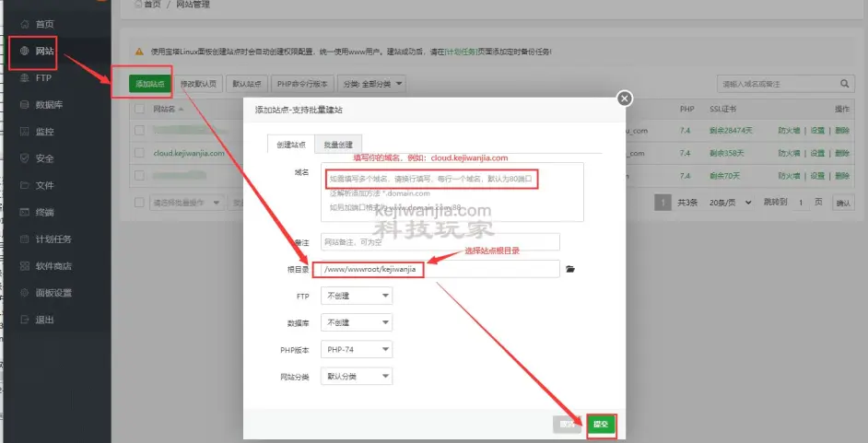Click inside the 域名 text area

[x=452, y=192]
